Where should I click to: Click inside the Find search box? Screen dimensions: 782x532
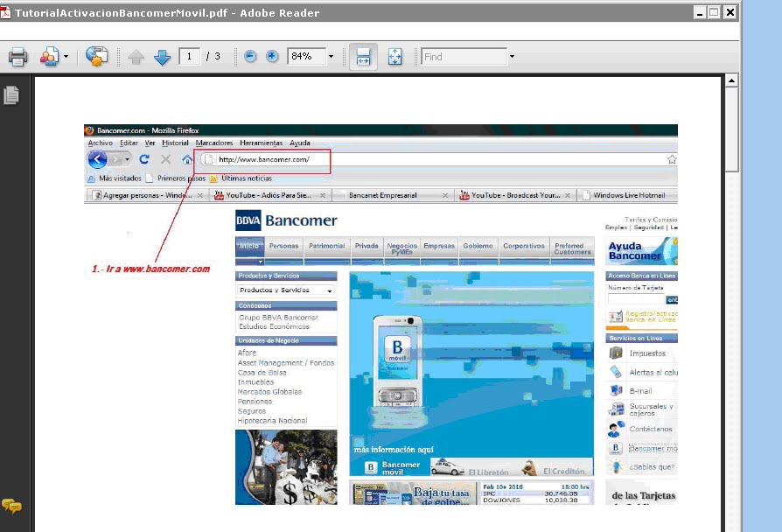point(464,57)
